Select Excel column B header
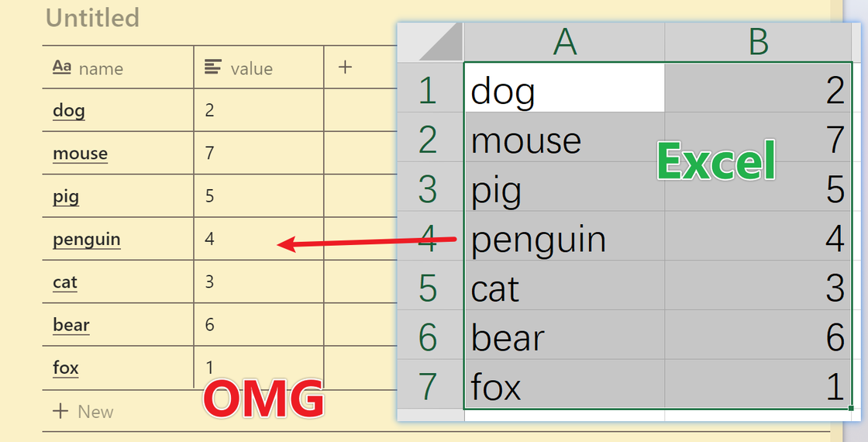The width and height of the screenshot is (868, 442). (758, 42)
